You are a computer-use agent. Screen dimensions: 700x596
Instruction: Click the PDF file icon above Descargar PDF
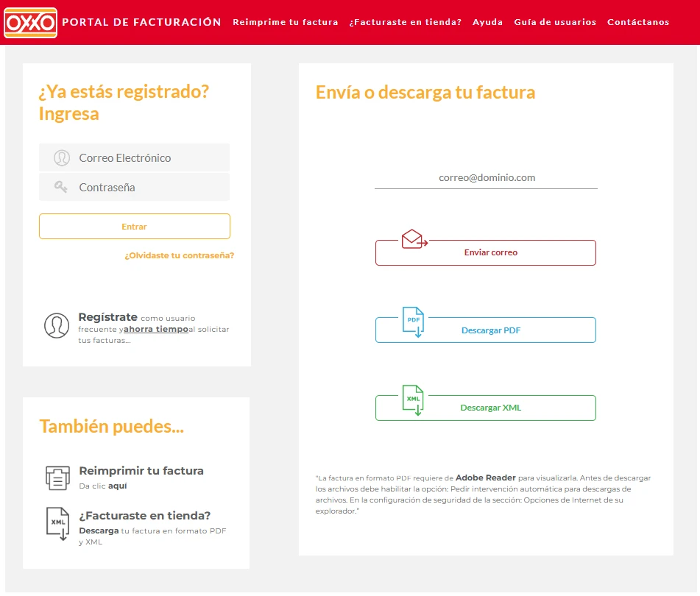click(x=414, y=322)
